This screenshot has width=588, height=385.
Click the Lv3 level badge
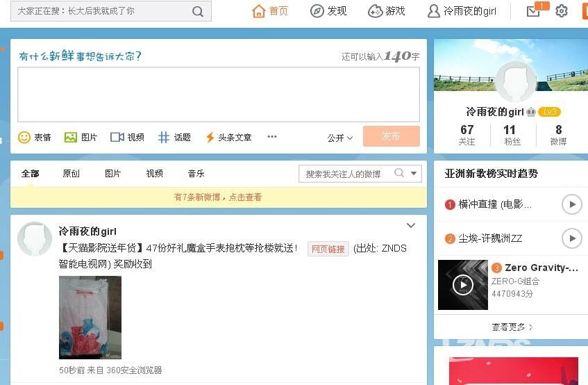tap(549, 112)
